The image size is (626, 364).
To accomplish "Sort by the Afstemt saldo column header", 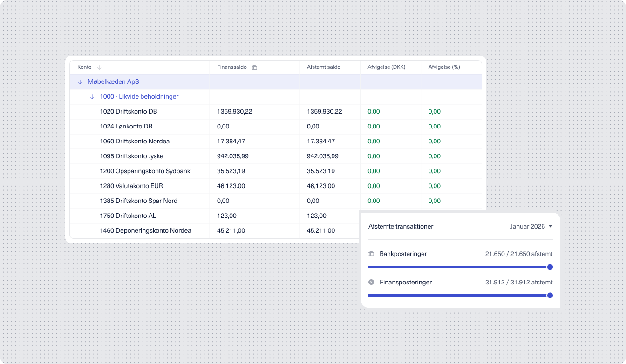I will coord(323,67).
